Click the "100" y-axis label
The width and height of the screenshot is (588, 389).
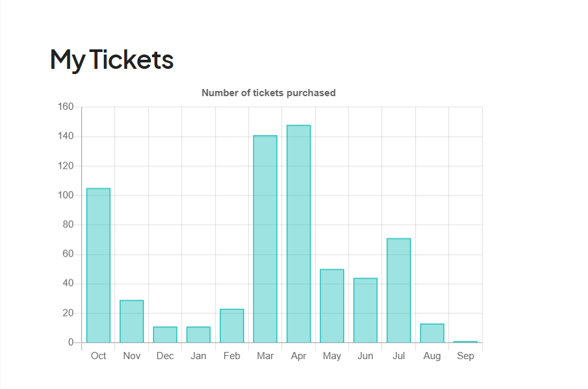[65, 195]
